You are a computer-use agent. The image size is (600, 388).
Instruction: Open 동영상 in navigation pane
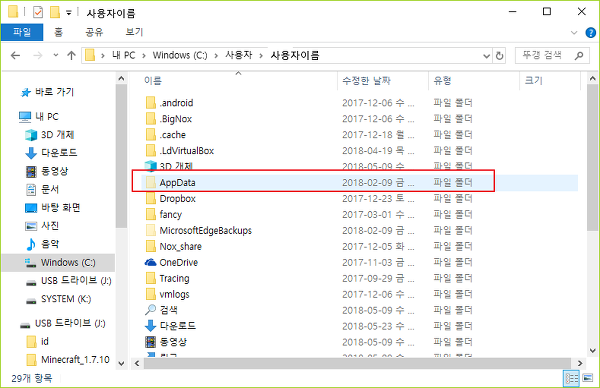(47, 171)
